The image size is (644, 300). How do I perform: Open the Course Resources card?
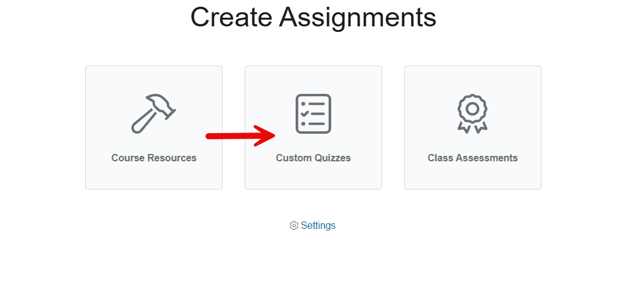pyautogui.click(x=154, y=128)
